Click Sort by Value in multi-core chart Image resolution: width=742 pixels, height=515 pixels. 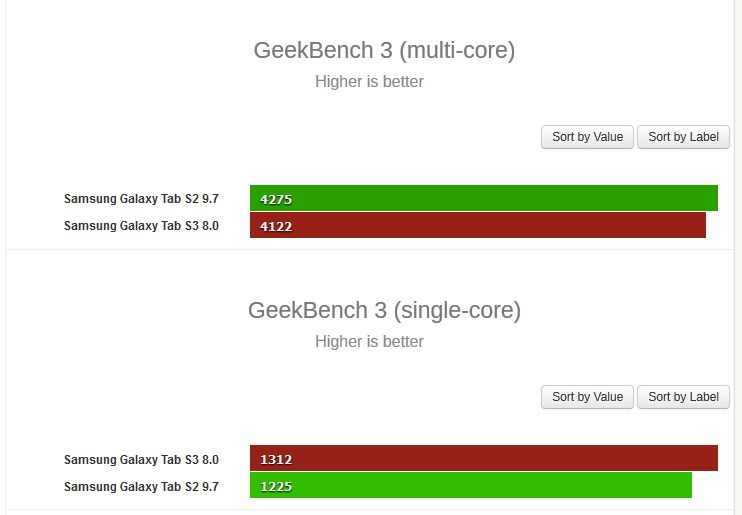(x=587, y=137)
